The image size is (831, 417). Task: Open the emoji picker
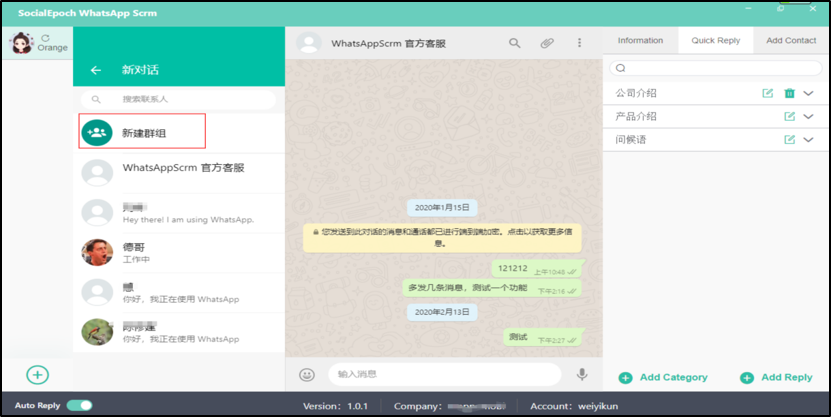pyautogui.click(x=307, y=375)
